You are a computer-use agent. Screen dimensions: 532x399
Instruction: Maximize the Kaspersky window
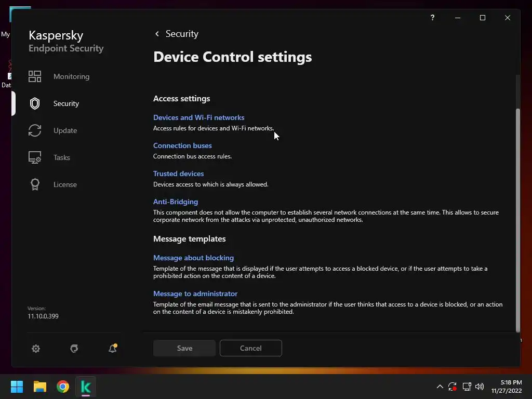tap(483, 18)
